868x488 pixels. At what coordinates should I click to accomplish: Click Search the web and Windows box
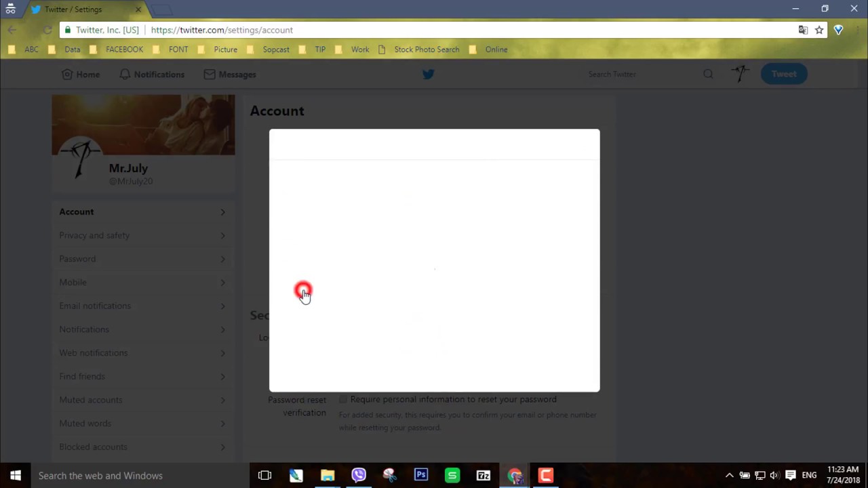pyautogui.click(x=140, y=476)
